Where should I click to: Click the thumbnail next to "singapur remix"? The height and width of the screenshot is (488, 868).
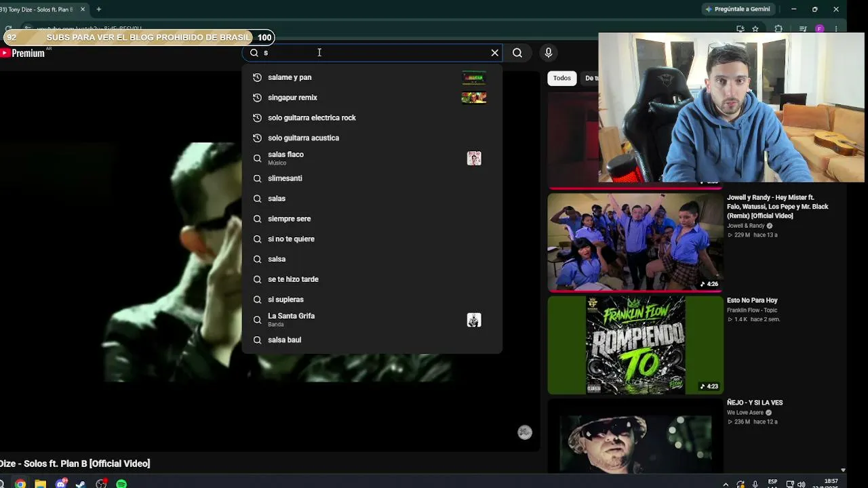pyautogui.click(x=474, y=98)
